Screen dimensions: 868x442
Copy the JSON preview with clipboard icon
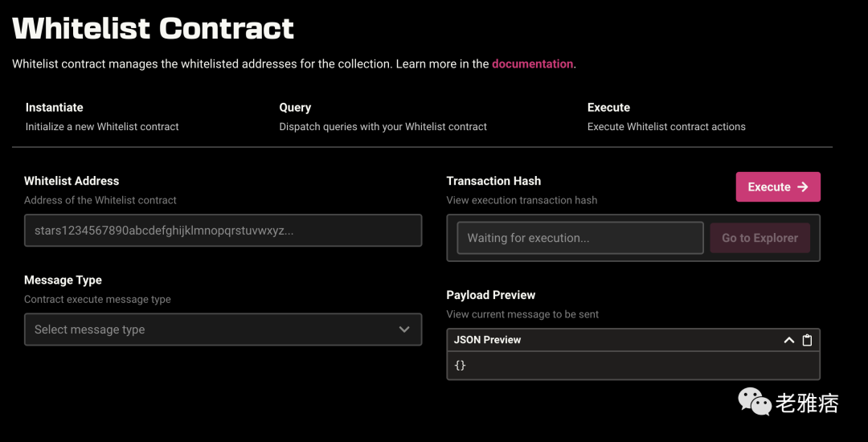807,340
